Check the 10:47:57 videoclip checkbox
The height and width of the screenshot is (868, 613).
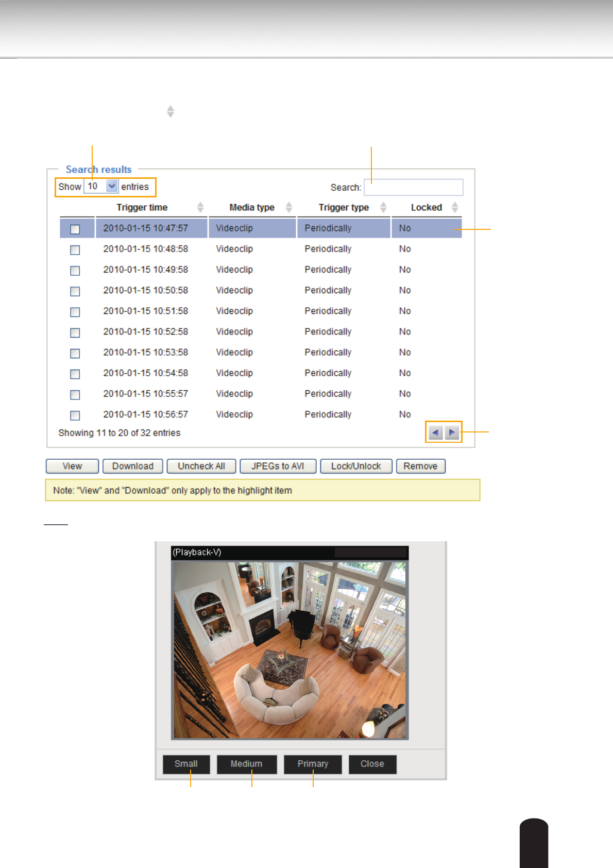[x=75, y=229]
